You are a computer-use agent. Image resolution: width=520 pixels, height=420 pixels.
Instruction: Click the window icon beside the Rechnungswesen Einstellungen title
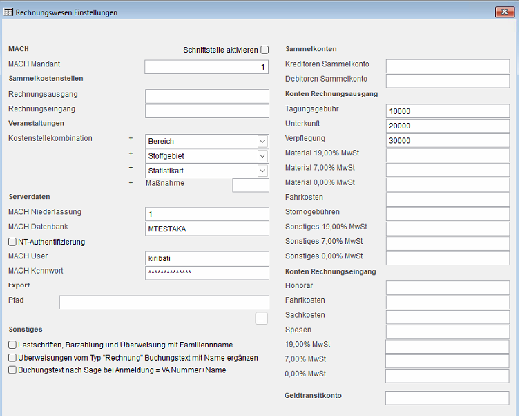tap(8, 12)
